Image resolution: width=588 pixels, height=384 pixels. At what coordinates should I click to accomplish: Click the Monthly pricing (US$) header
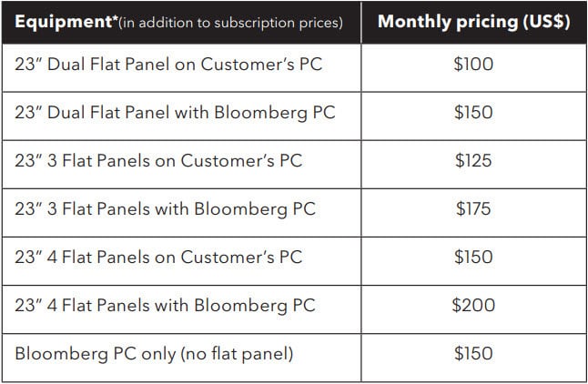pyautogui.click(x=474, y=23)
